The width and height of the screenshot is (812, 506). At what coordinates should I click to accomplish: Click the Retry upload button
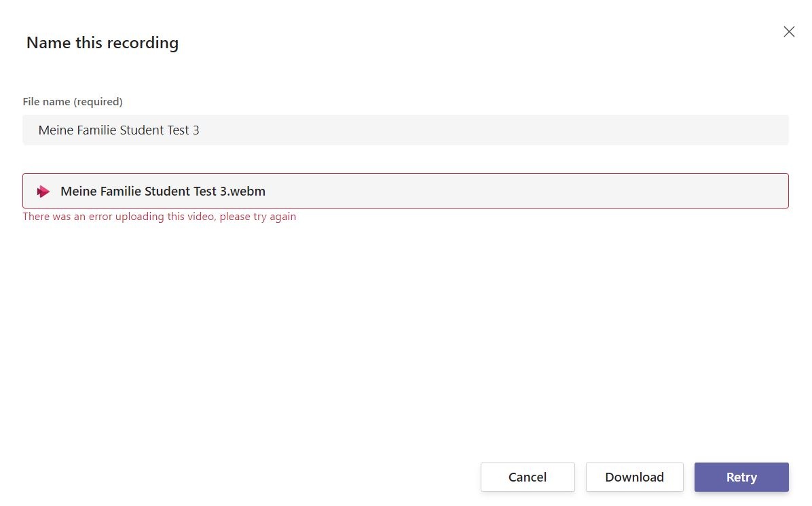(741, 477)
